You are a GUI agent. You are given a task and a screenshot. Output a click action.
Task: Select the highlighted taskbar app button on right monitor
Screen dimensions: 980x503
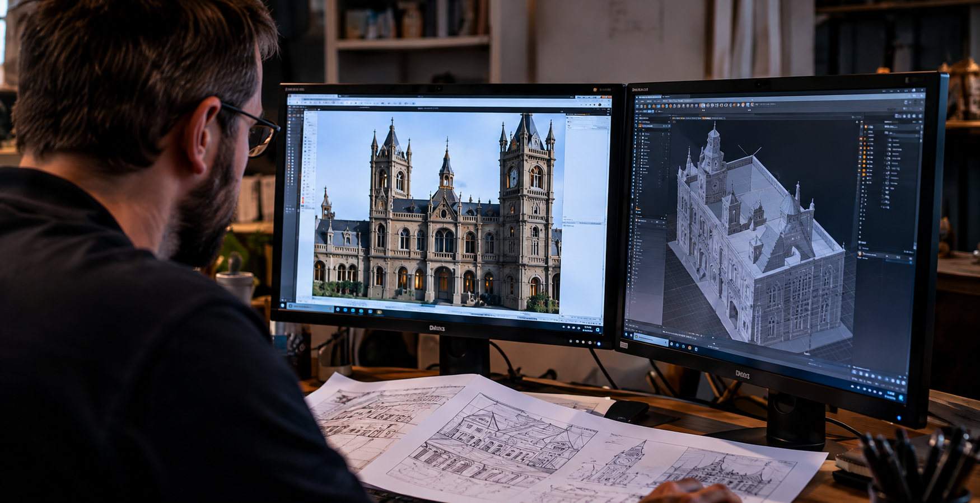tap(651, 339)
